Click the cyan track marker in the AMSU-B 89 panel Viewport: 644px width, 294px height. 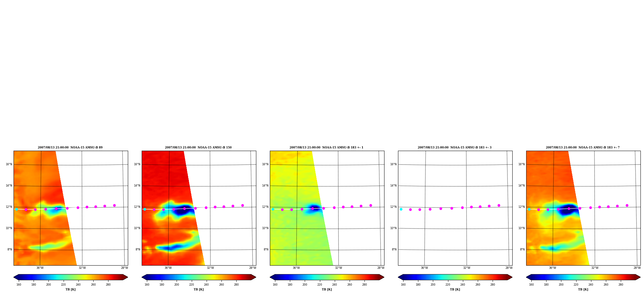(x=16, y=209)
